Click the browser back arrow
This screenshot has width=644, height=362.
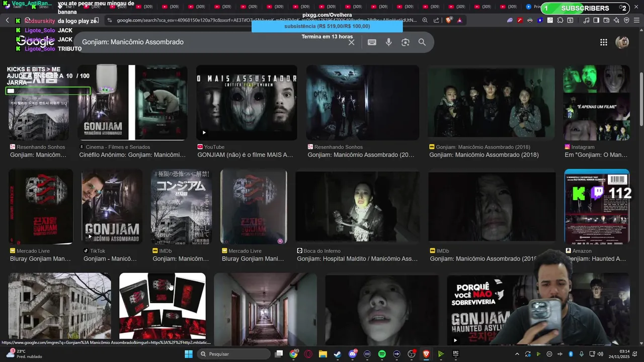[8, 20]
